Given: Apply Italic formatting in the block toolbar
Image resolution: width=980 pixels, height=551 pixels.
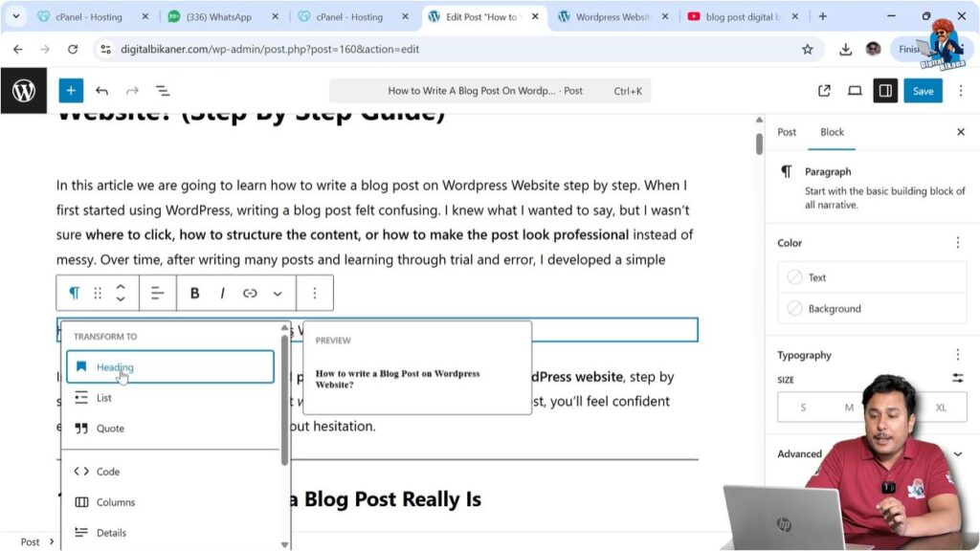Looking at the screenshot, I should [x=222, y=293].
